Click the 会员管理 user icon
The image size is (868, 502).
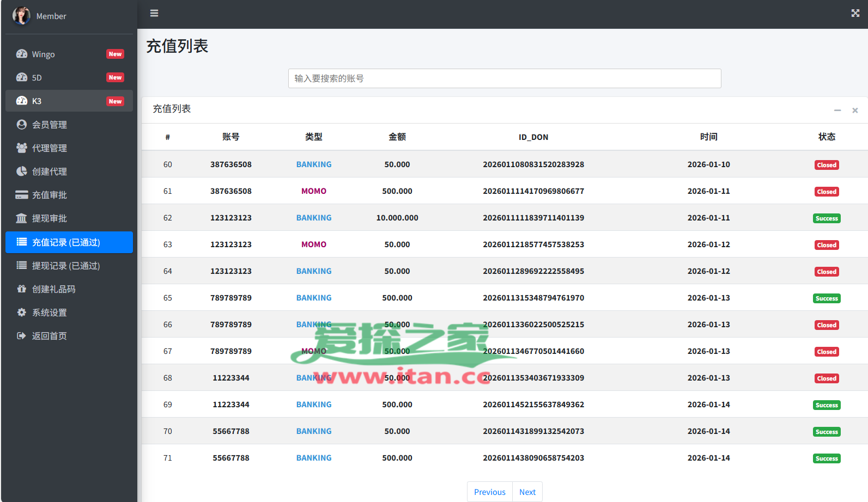click(22, 125)
